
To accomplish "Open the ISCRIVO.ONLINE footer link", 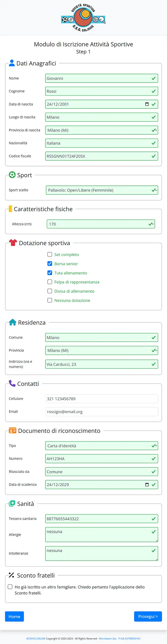I will [36, 638].
